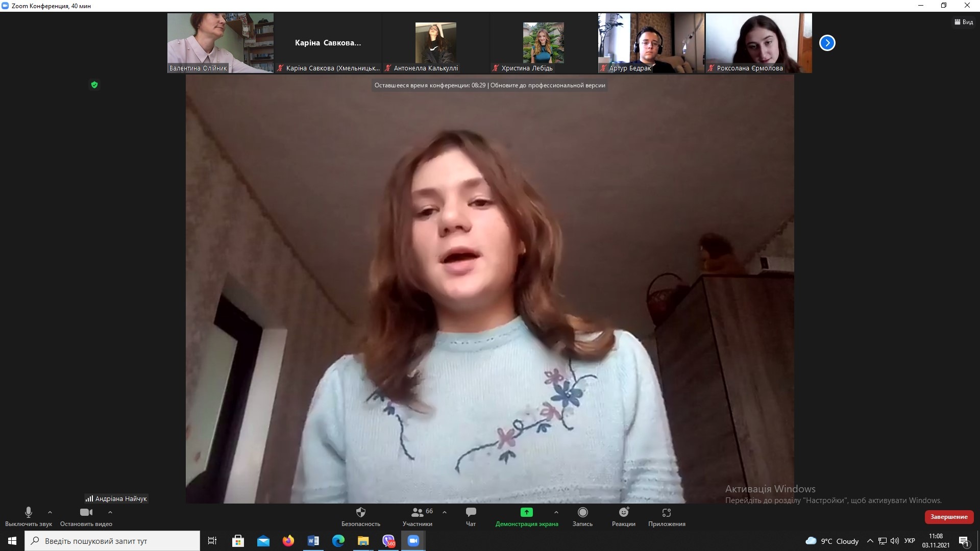The image size is (980, 551).
Task: Expand video options arrow next to camera
Action: click(110, 512)
